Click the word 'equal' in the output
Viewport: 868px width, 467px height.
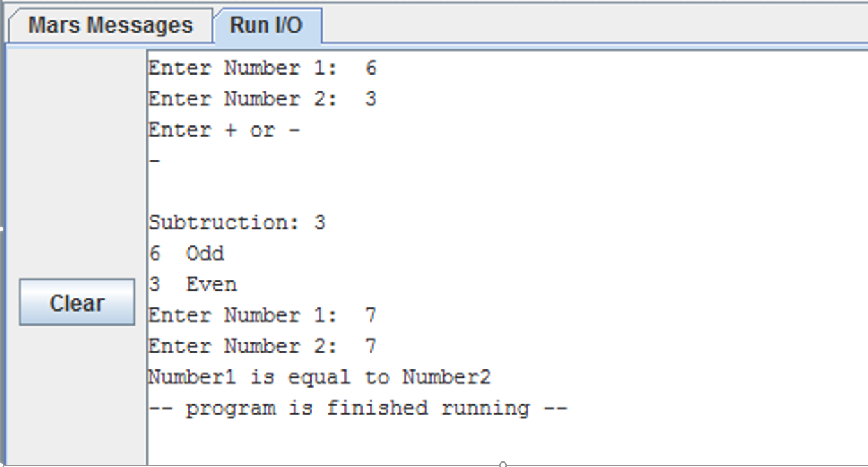[x=319, y=378]
